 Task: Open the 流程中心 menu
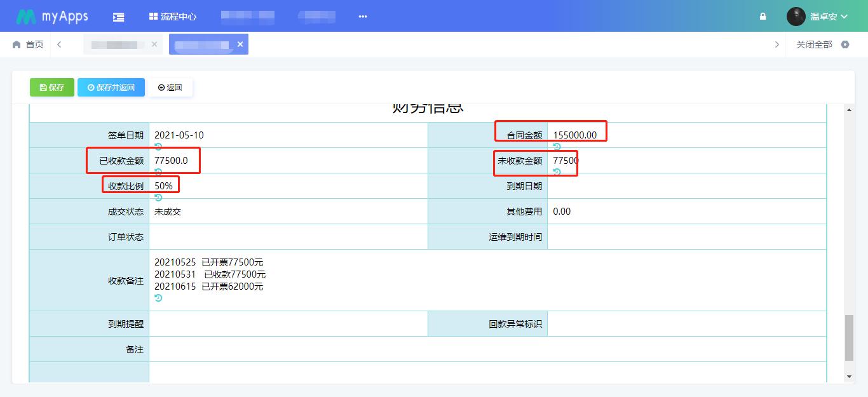tap(173, 16)
